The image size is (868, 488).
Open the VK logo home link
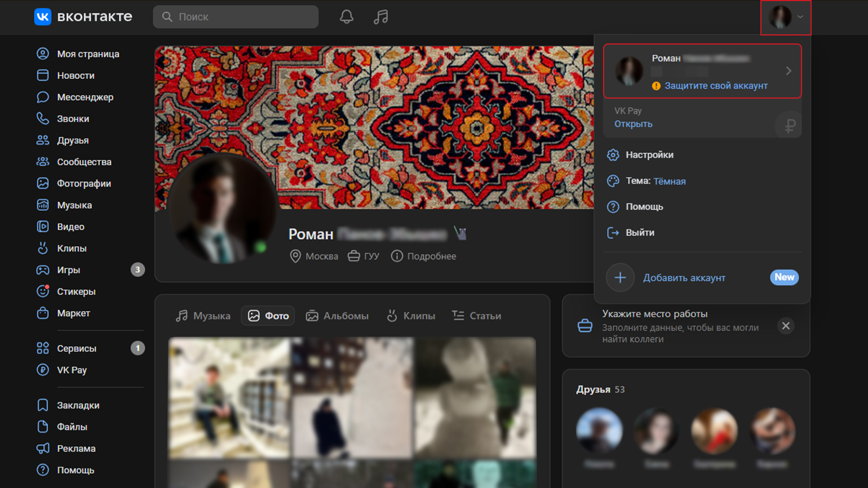click(x=83, y=17)
